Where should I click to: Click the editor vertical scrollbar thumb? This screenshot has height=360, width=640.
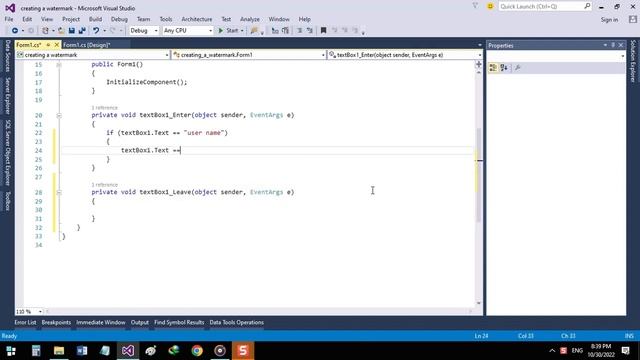(x=480, y=175)
